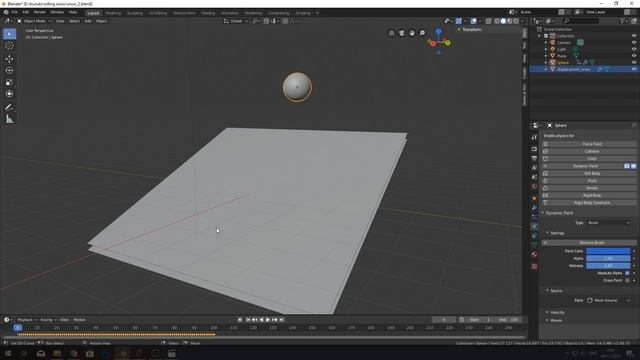Select the Scale tool
Viewport: 640px width, 360px height.
[9, 82]
